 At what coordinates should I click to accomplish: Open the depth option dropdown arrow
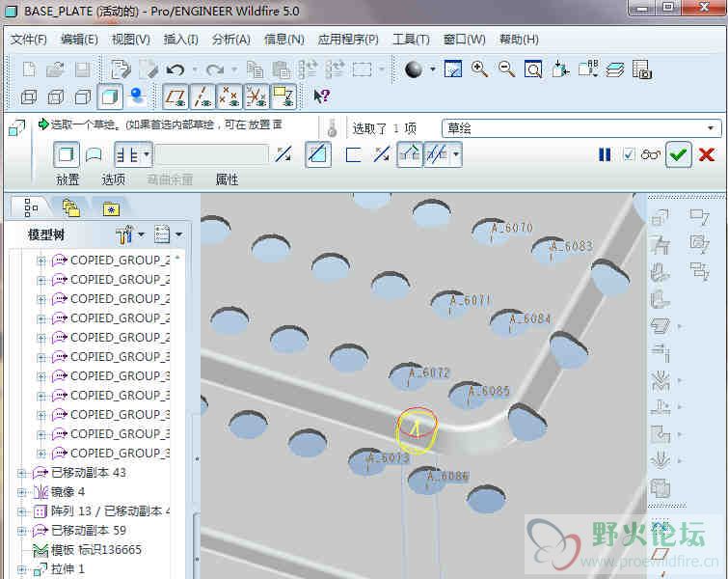click(147, 154)
